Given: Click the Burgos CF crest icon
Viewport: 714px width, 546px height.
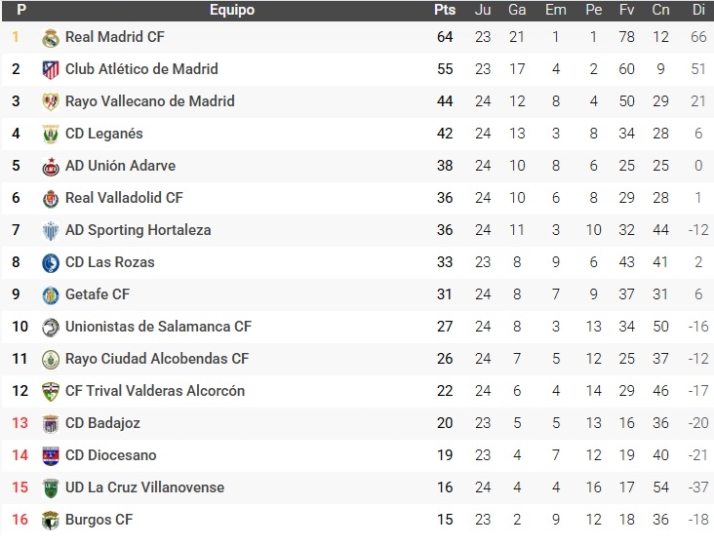Looking at the screenshot, I should coord(51,520).
